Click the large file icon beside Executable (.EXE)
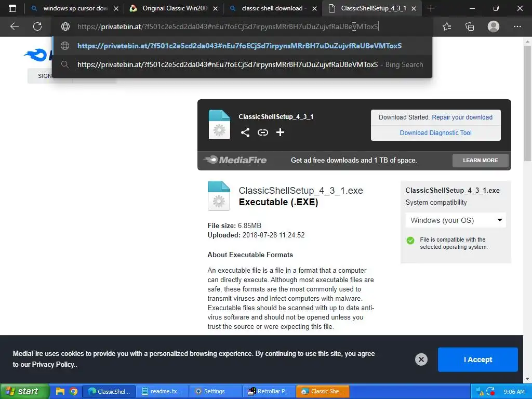 pos(219,196)
